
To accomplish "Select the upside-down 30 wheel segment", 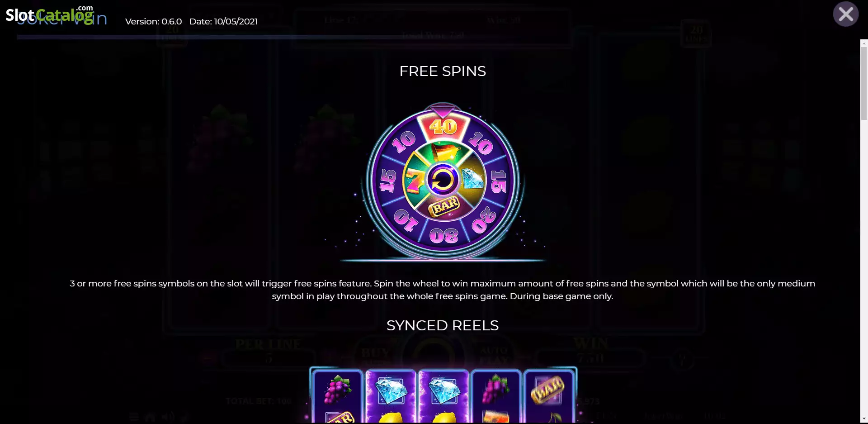I will point(444,236).
